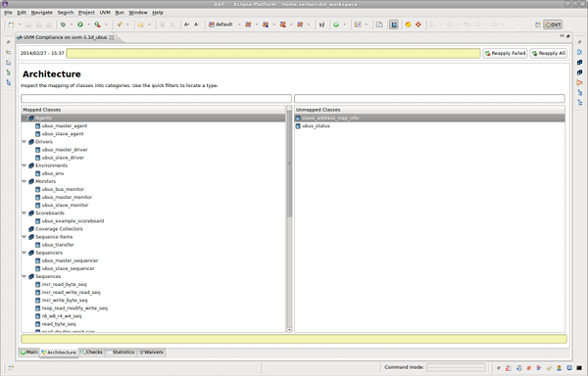Decrease font size with A- icon
Viewport: 588px width, 376px height.
[x=197, y=24]
